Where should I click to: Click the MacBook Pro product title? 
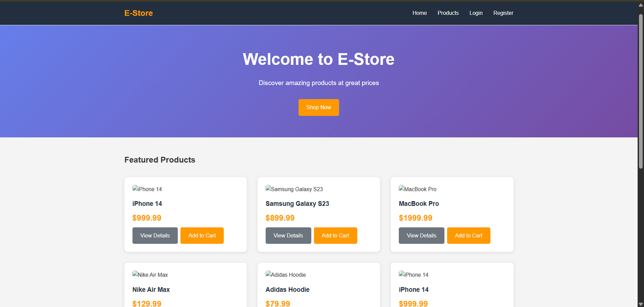tap(419, 203)
